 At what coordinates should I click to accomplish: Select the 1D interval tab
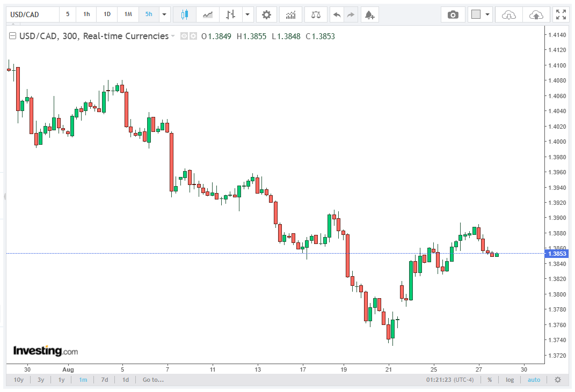107,14
